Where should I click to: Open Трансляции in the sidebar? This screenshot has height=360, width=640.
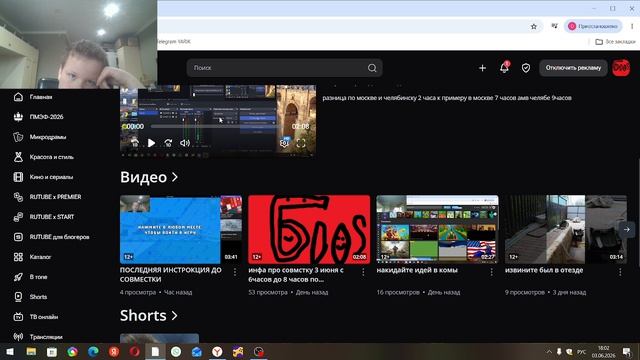pos(38,337)
